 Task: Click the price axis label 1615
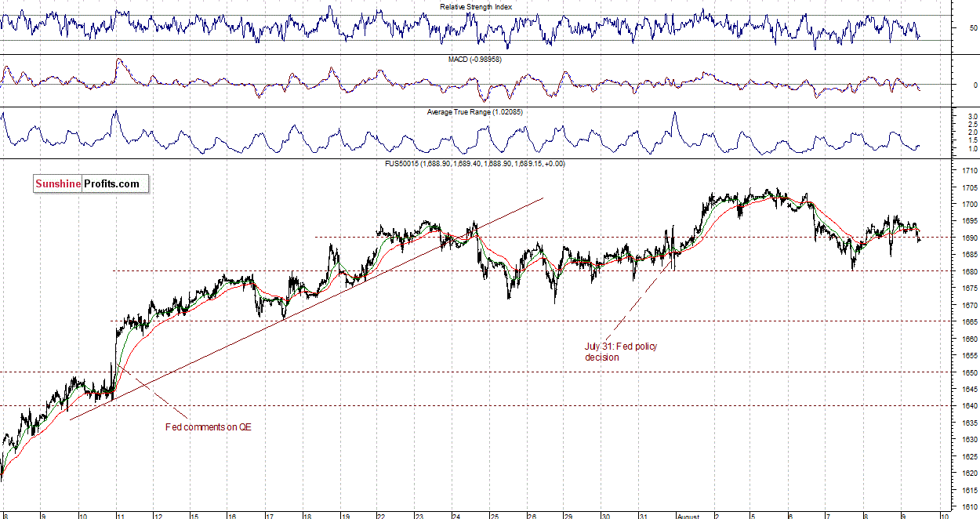click(970, 491)
